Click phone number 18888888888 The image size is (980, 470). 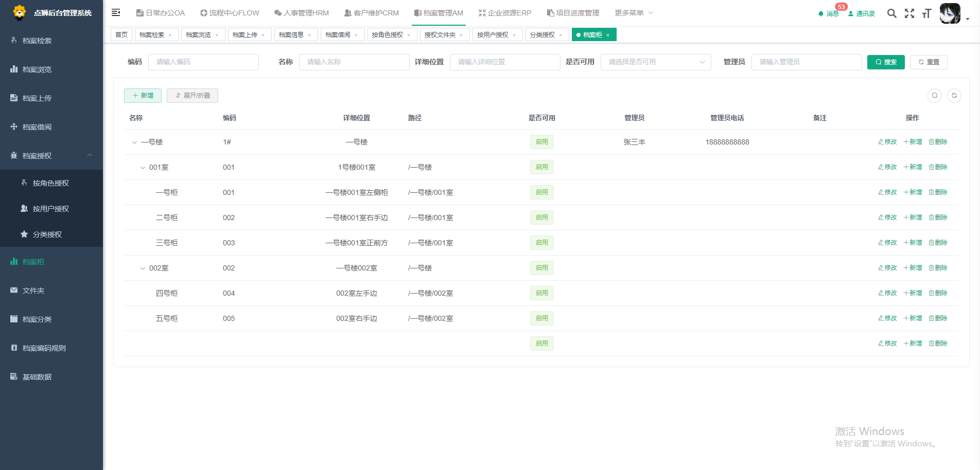727,142
